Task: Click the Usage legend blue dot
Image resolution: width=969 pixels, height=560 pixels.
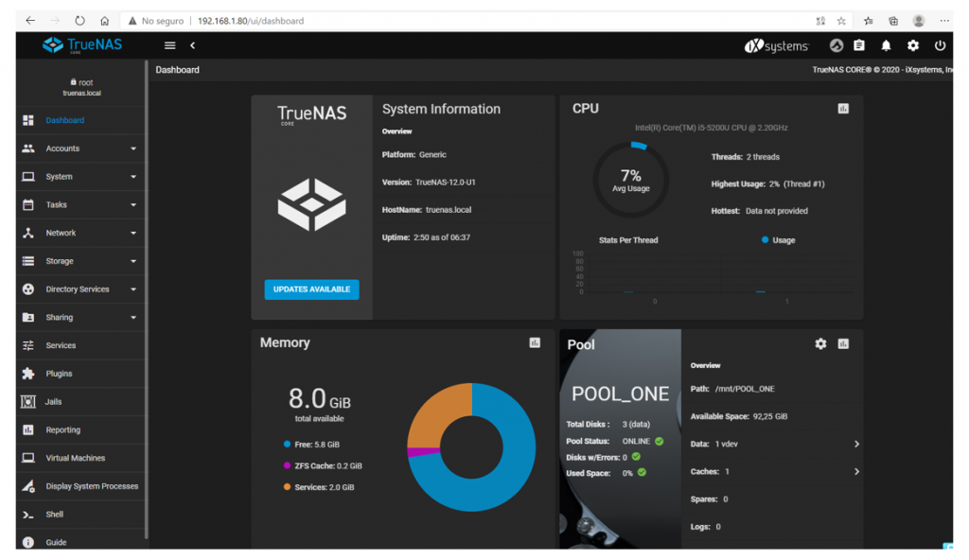Action: tap(765, 240)
